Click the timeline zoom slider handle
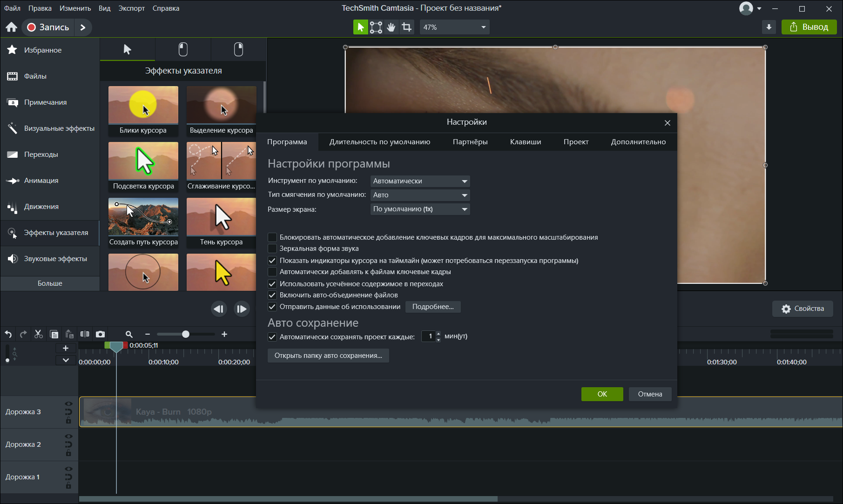 (186, 334)
